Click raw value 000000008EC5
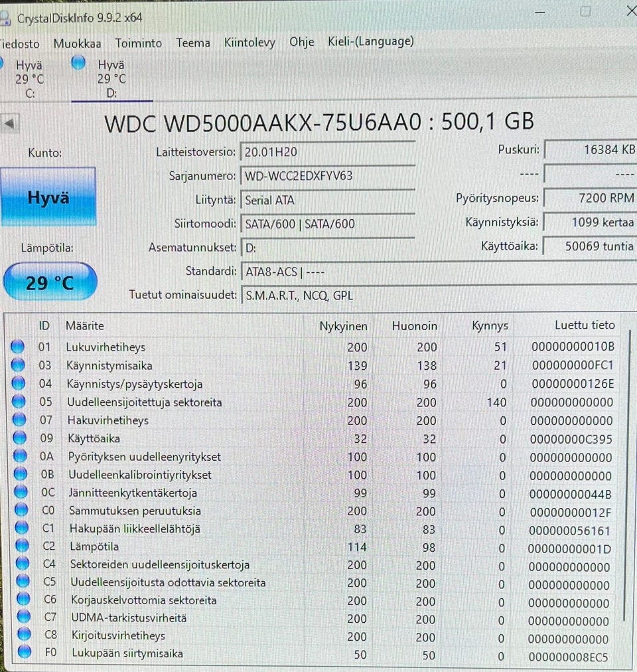The height and width of the screenshot is (672, 637). [x=568, y=657]
